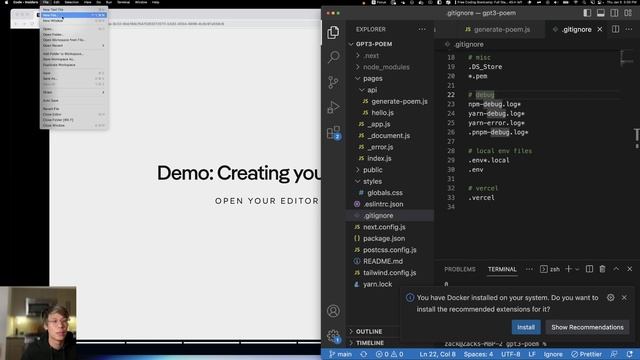This screenshot has height=360, width=640.
Task: Open the Docker notification's gear settings
Action: tap(611, 298)
